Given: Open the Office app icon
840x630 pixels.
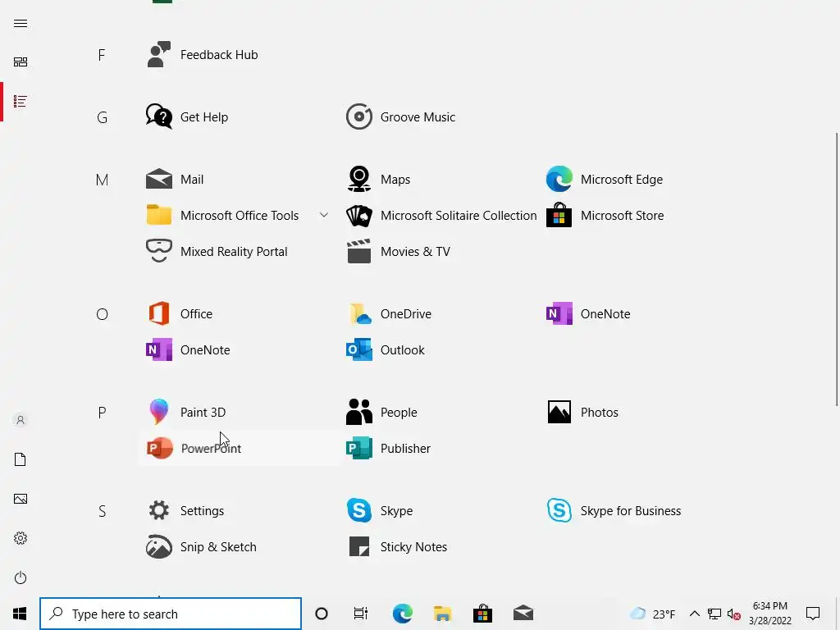Looking at the screenshot, I should point(158,314).
